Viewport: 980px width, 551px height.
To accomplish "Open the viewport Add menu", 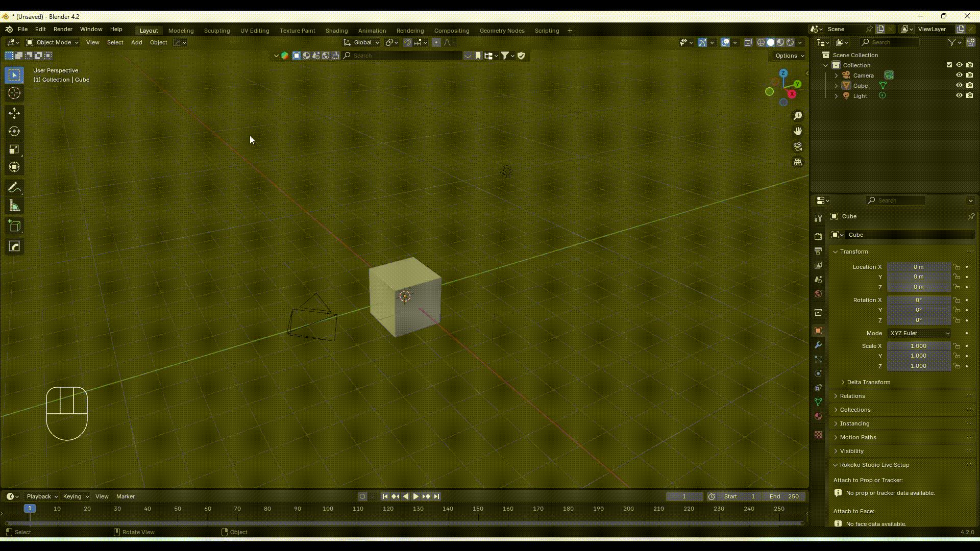I will point(136,42).
